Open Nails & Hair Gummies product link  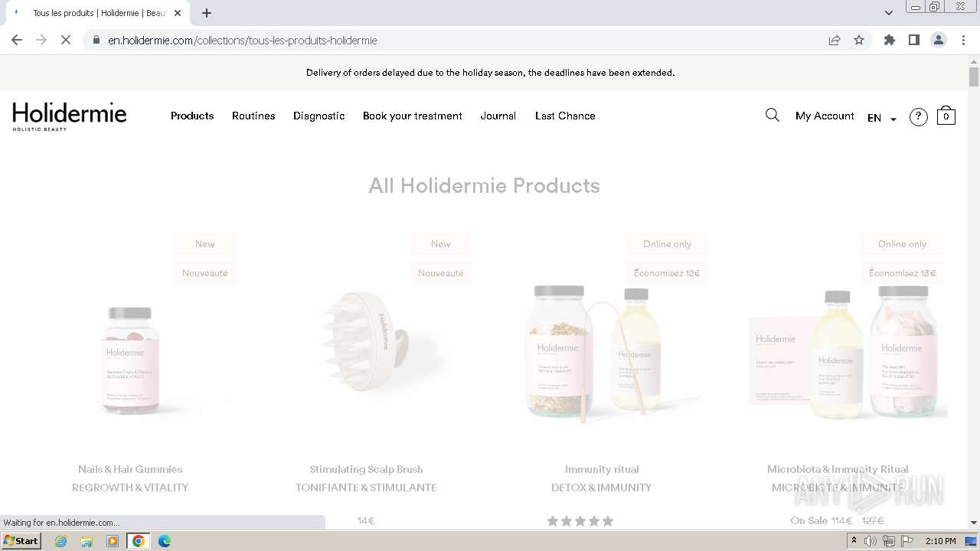[x=130, y=469]
